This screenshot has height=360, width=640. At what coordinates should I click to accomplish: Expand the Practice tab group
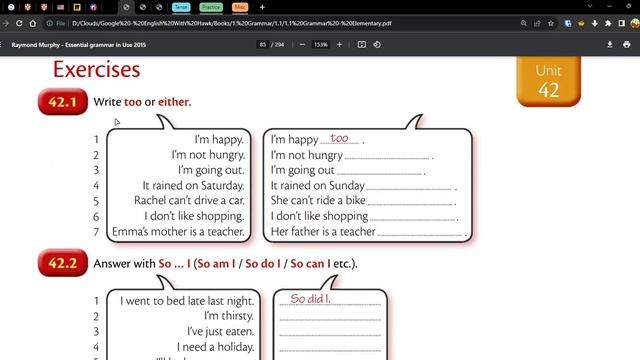click(211, 7)
